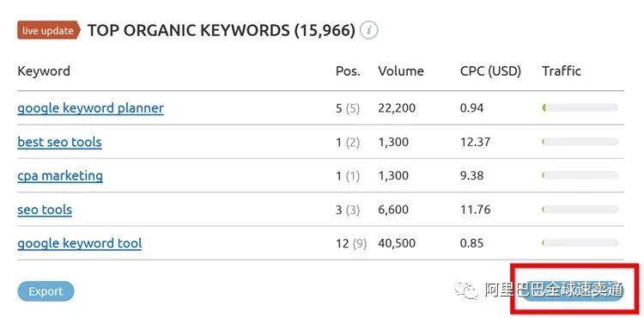
Task: Click the traffic bar for best seo tools
Action: (580, 142)
